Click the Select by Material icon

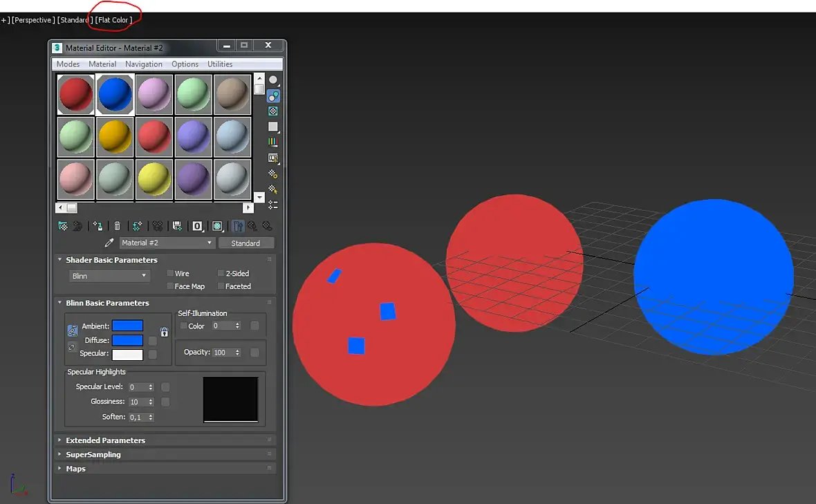coord(273,189)
